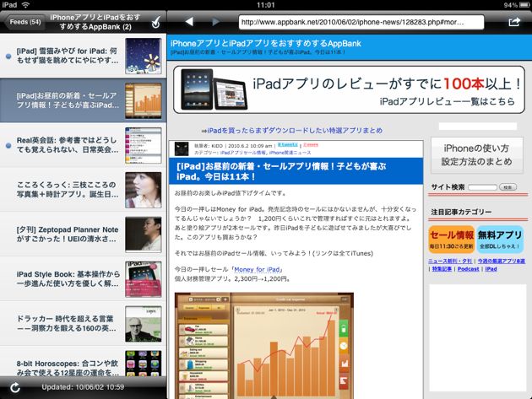This screenshot has width=532, height=399.
Task: Tap the iPad Style Book cover thumbnail
Action: pos(144,279)
